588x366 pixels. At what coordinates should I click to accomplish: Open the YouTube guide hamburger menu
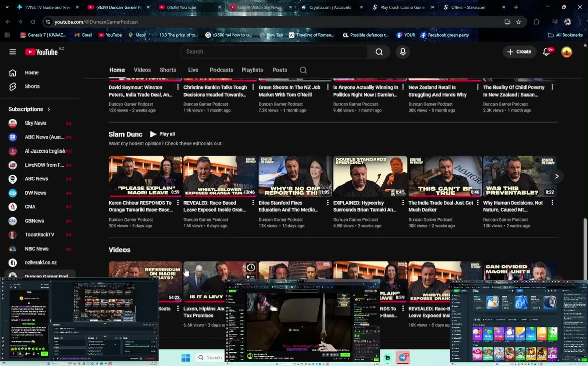pyautogui.click(x=12, y=52)
